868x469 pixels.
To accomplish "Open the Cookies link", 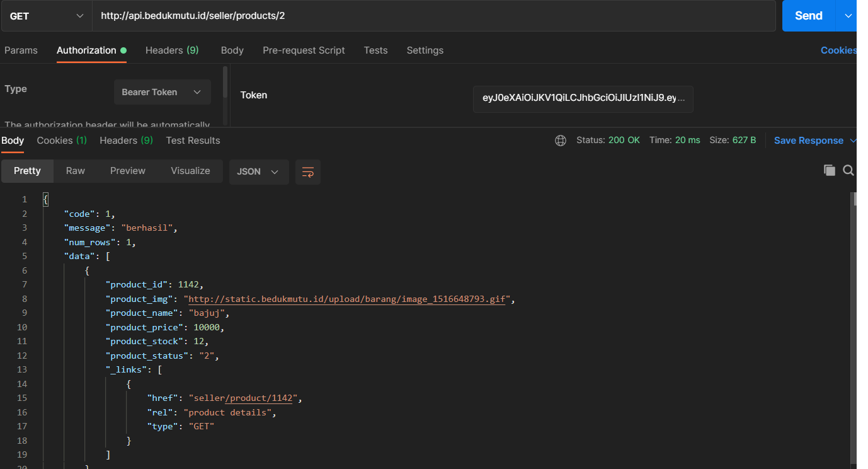I will [x=838, y=50].
